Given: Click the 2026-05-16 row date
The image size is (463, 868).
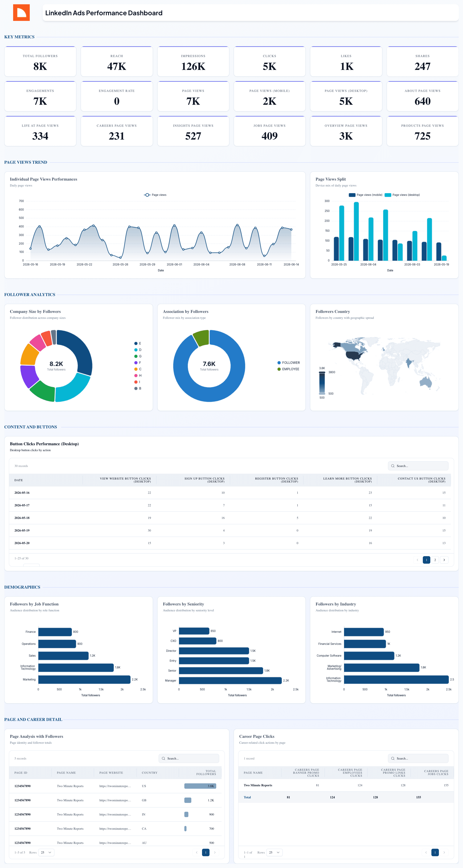Looking at the screenshot, I should click(x=22, y=493).
